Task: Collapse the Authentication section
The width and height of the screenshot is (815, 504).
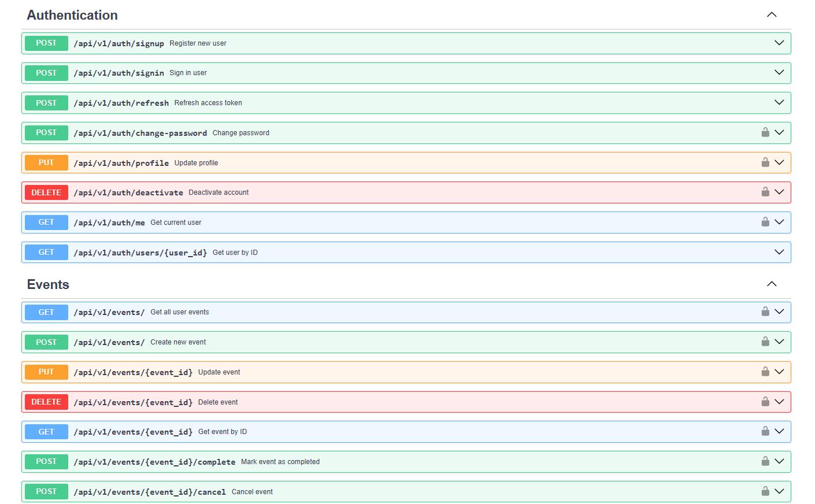Action: click(771, 15)
